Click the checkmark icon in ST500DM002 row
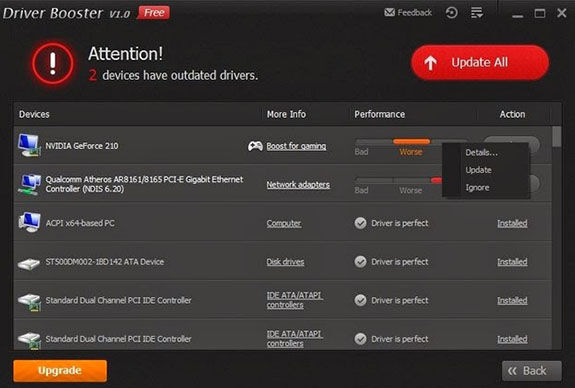Viewport: 575px width, 388px height. [360, 262]
